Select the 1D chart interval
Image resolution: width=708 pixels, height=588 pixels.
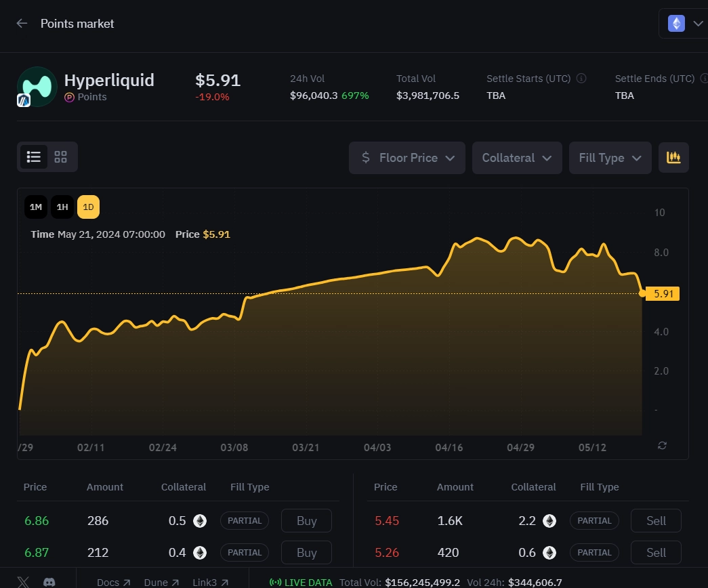pos(88,207)
